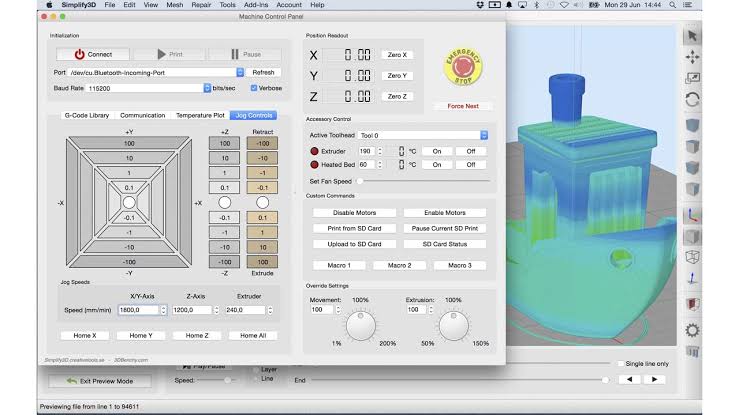Screen dimensions: 739x415
Task: Click Disable Motors button
Action: click(x=354, y=213)
